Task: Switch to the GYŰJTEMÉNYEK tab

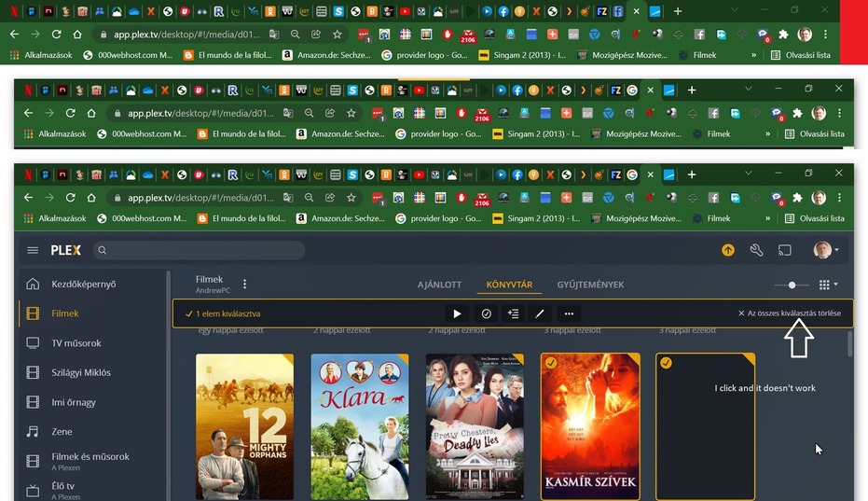Action: click(590, 285)
